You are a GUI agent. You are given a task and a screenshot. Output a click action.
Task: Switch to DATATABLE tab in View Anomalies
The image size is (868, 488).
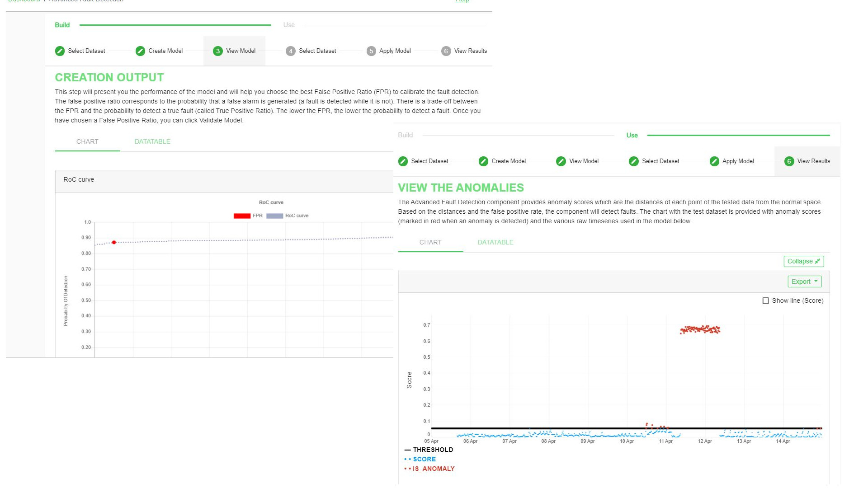[x=495, y=242]
